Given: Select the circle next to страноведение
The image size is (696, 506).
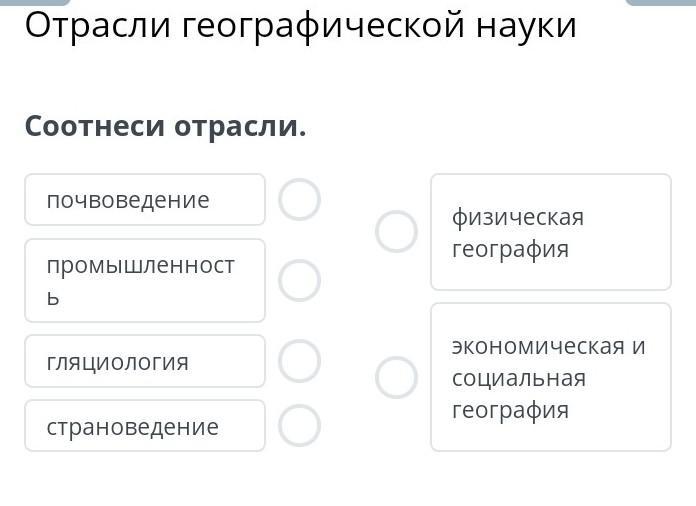Looking at the screenshot, I should (x=299, y=426).
